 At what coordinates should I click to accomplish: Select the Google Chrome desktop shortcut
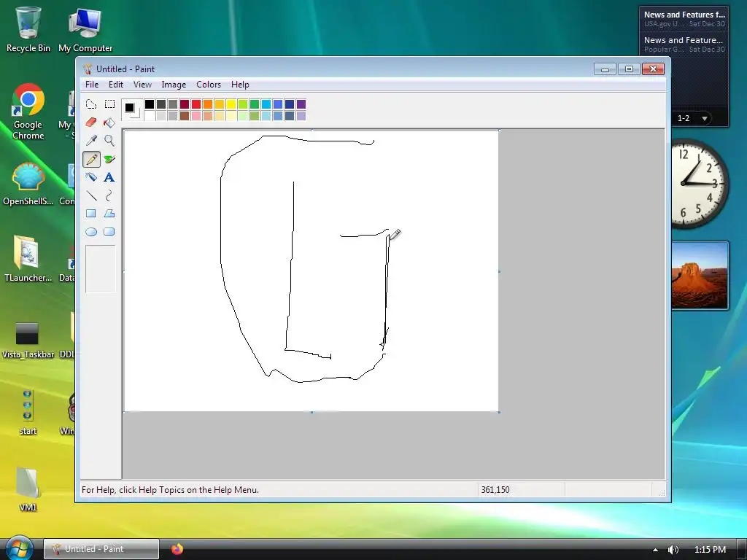28,112
